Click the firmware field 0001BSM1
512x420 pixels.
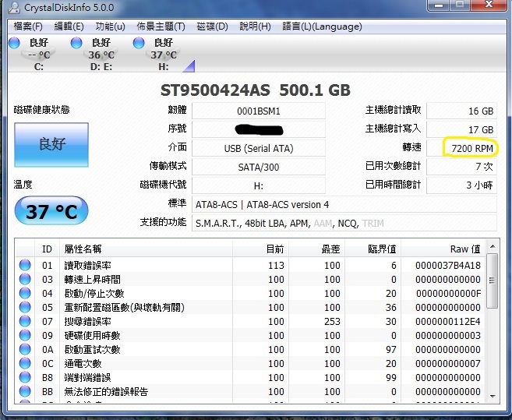[x=259, y=111]
